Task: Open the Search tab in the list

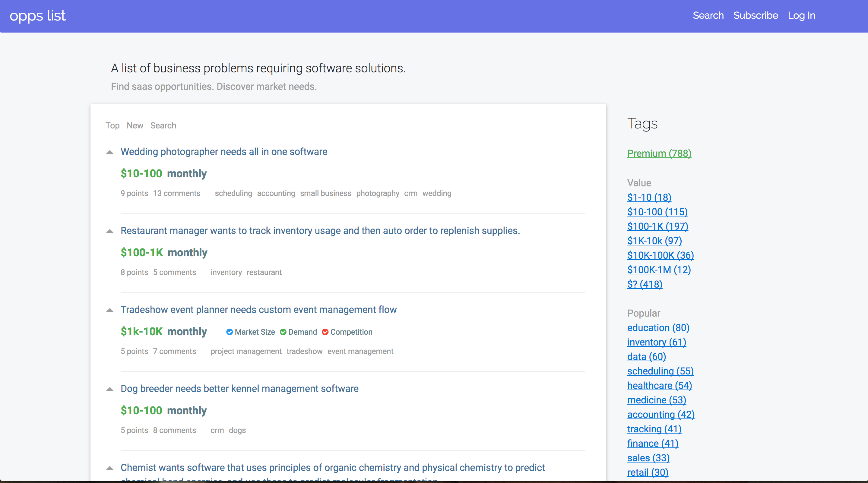Action: click(163, 126)
